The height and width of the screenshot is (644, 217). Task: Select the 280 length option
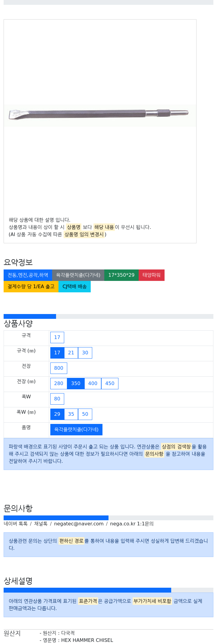click(59, 384)
